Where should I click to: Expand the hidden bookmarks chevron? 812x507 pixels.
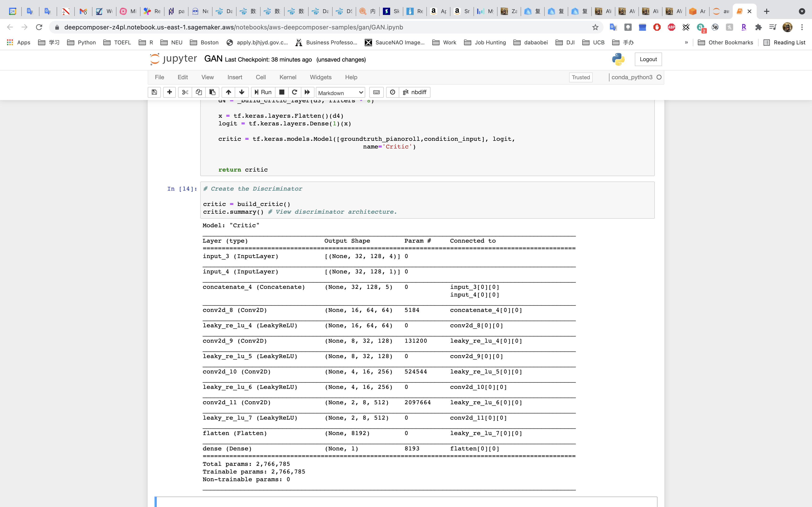686,42
